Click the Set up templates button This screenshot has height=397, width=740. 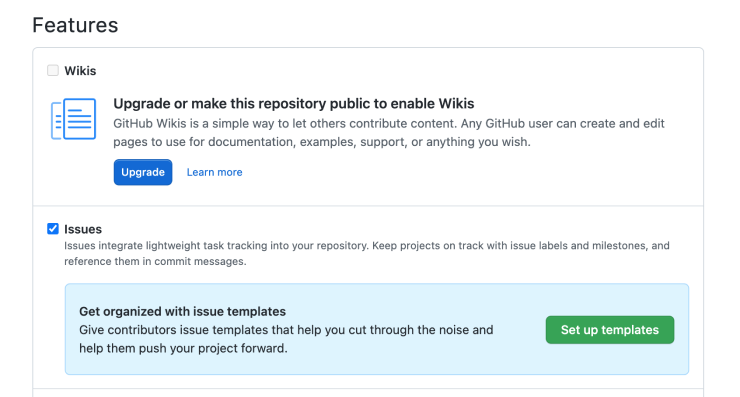tap(610, 329)
